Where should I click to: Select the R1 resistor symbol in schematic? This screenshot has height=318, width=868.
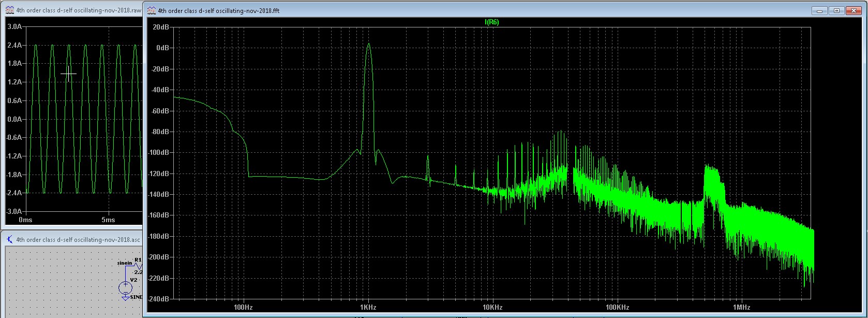[x=137, y=265]
